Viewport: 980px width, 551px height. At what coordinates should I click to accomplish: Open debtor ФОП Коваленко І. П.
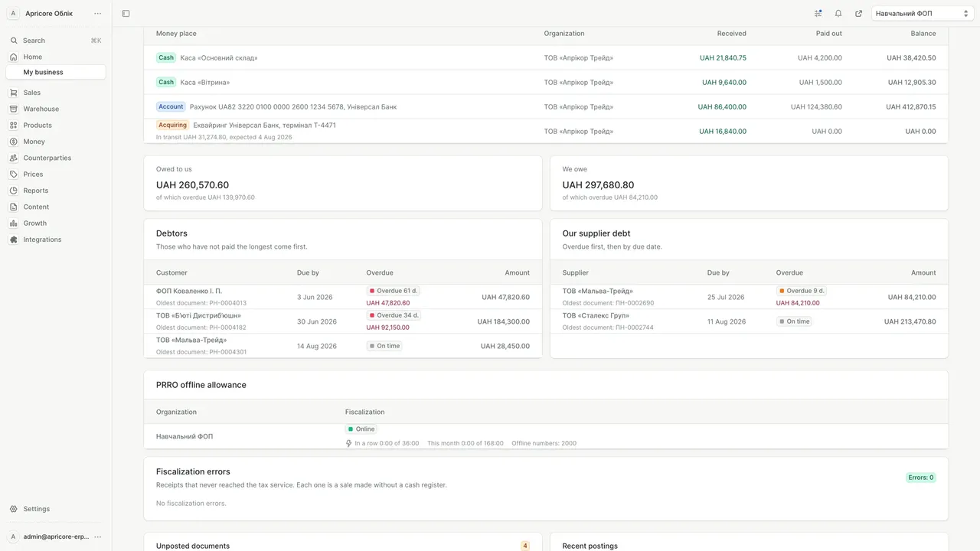click(x=189, y=291)
